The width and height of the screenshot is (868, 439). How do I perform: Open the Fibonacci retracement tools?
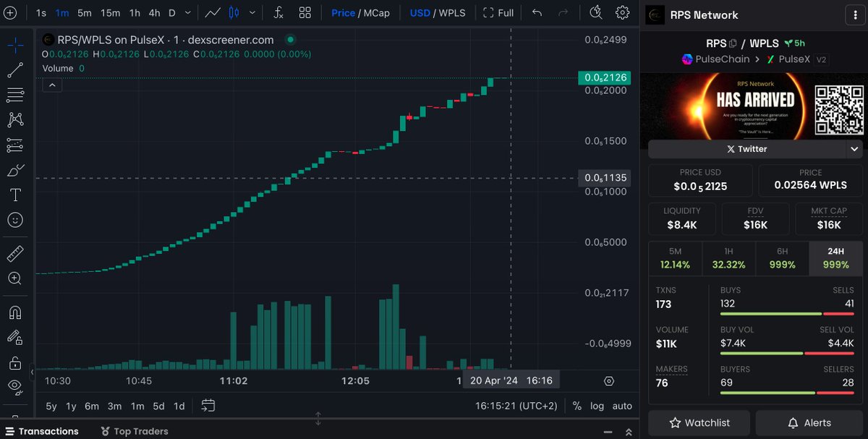tap(15, 95)
